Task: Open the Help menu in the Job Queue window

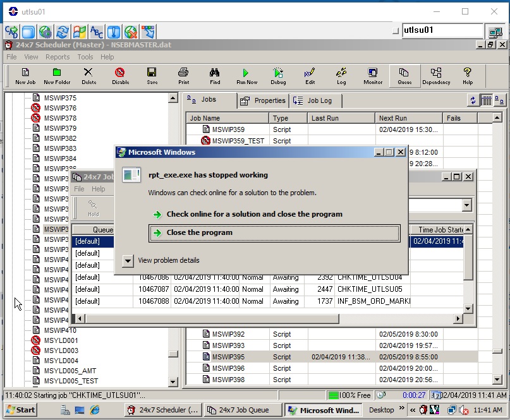Action: pyautogui.click(x=98, y=189)
